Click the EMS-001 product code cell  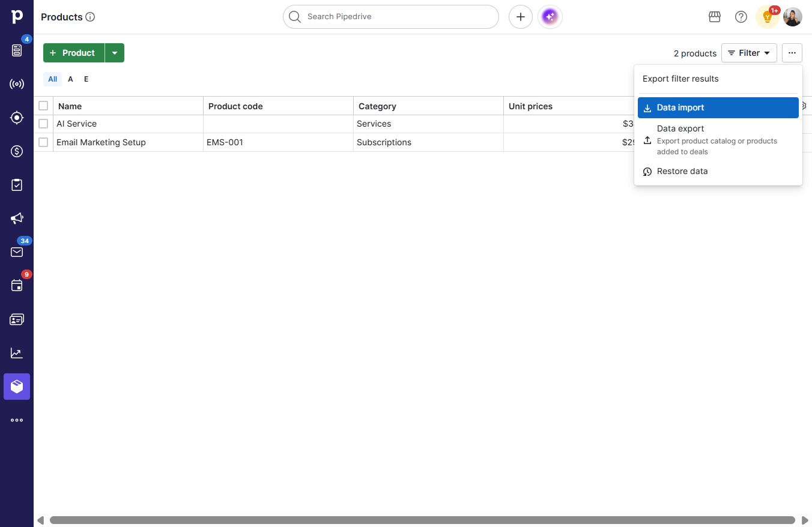tap(279, 142)
